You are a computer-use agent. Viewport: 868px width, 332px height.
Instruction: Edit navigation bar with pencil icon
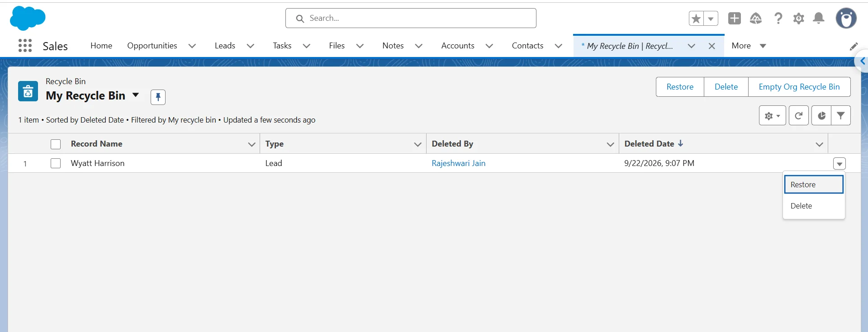pos(854,46)
